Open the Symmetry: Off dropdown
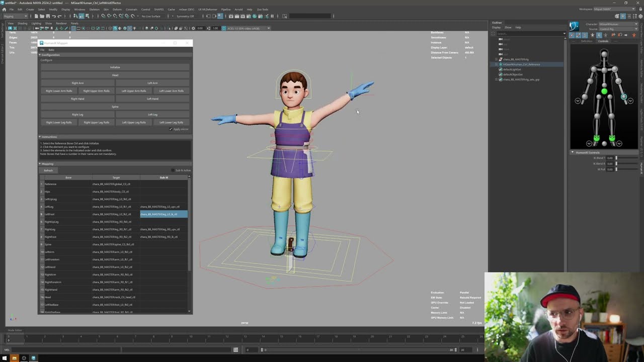The image size is (644, 362). pyautogui.click(x=186, y=16)
